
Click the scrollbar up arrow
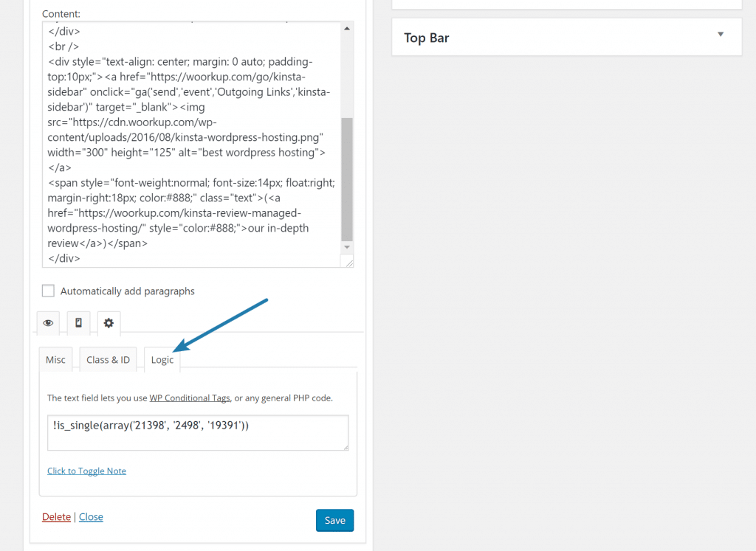[346, 29]
